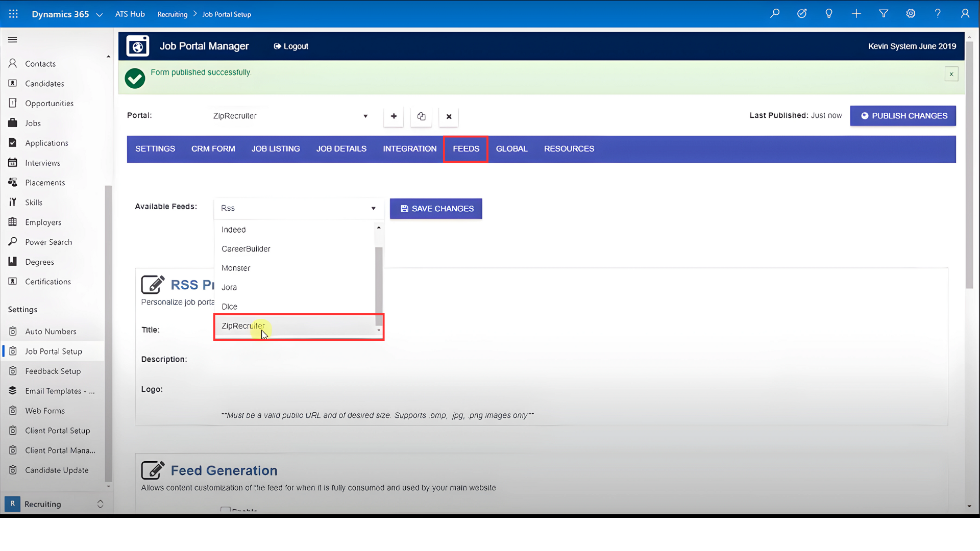980x551 pixels.
Task: Click the lightbulb assistant icon
Action: [829, 14]
